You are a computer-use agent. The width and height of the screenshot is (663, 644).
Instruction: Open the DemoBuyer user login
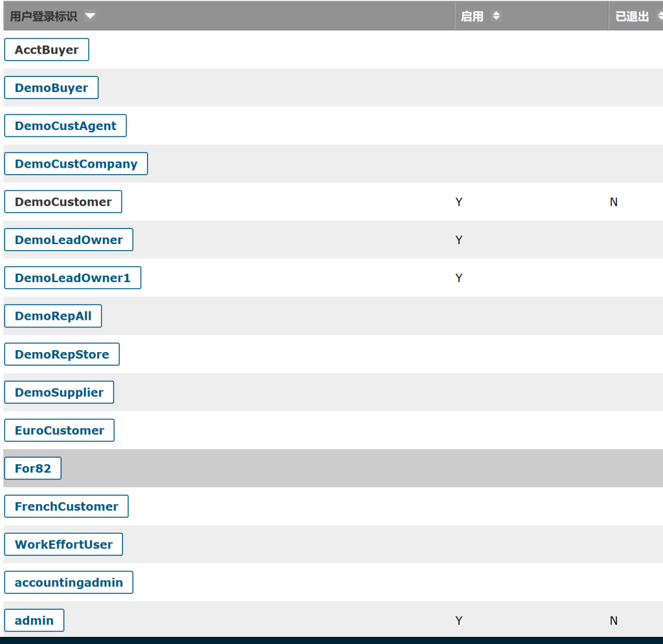pos(51,88)
